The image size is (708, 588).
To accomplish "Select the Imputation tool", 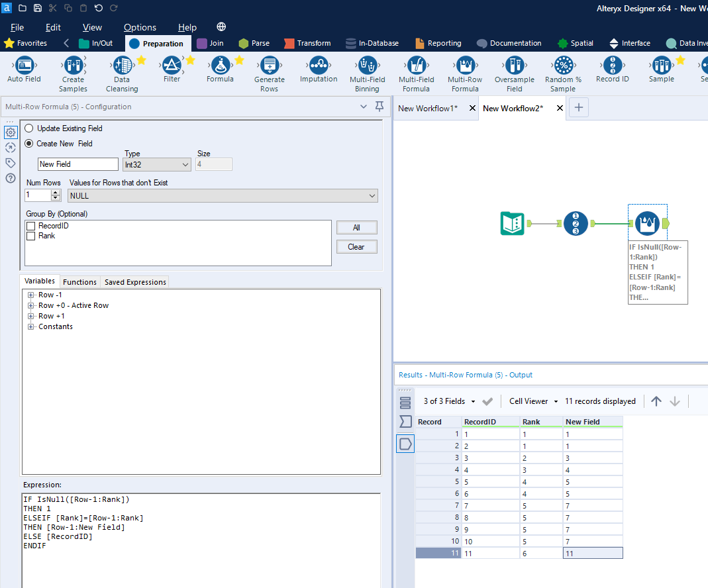I will coord(319,69).
